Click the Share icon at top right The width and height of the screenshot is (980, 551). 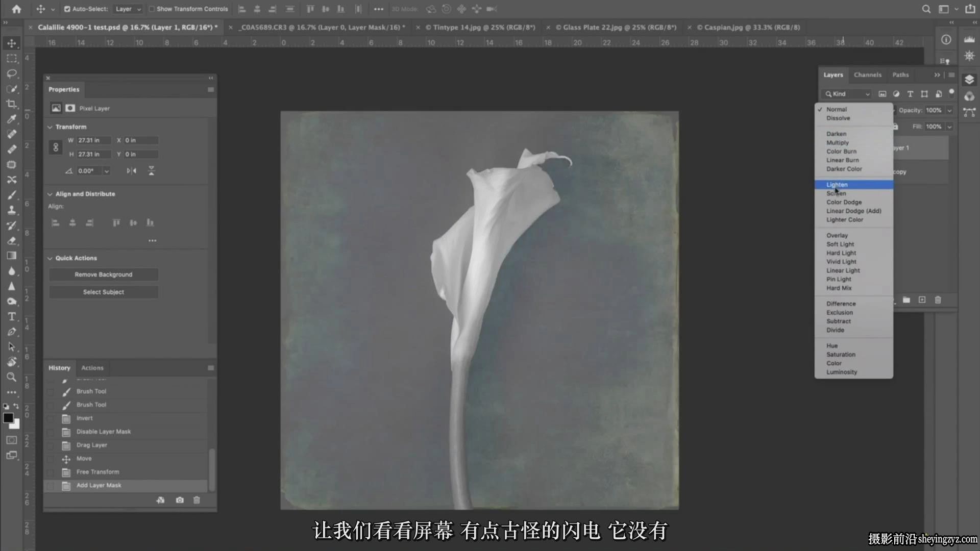coord(970,9)
